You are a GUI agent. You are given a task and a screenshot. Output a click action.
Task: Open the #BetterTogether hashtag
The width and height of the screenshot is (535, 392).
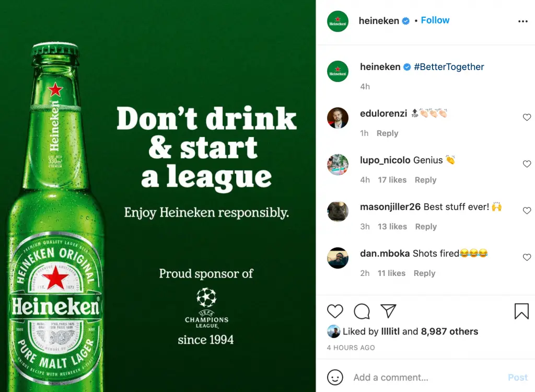449,67
